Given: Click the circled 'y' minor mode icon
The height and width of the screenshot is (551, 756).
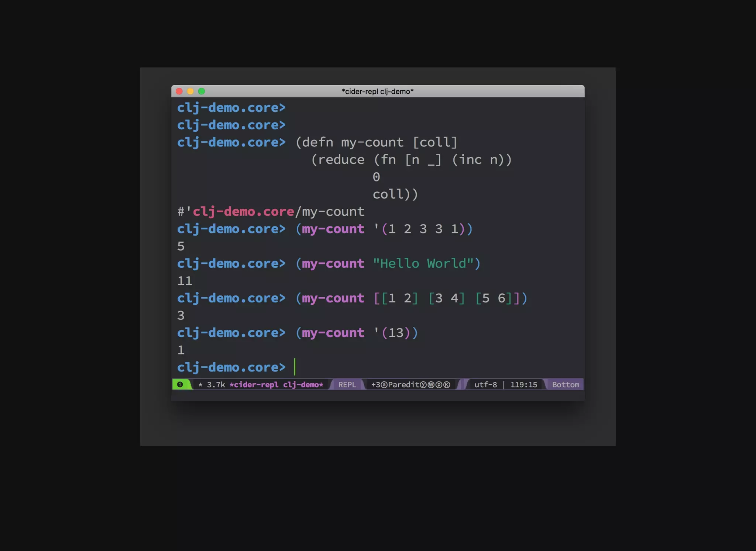Looking at the screenshot, I should (x=423, y=385).
